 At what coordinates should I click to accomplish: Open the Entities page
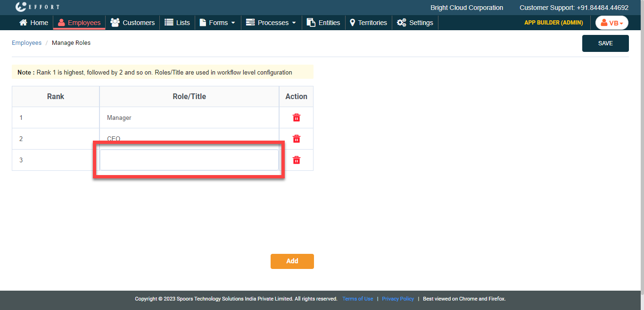(323, 23)
